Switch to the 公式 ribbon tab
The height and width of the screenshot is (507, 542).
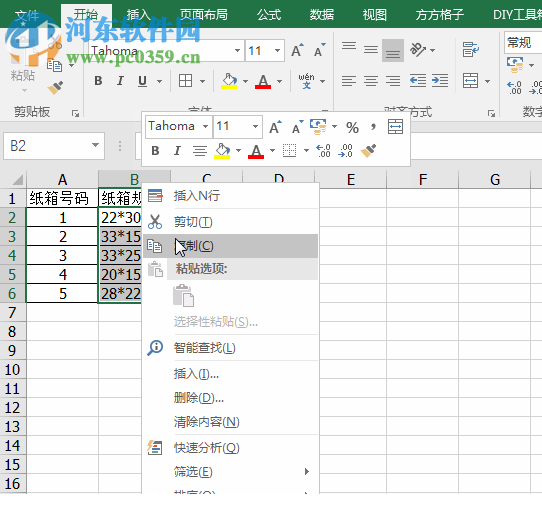click(269, 15)
